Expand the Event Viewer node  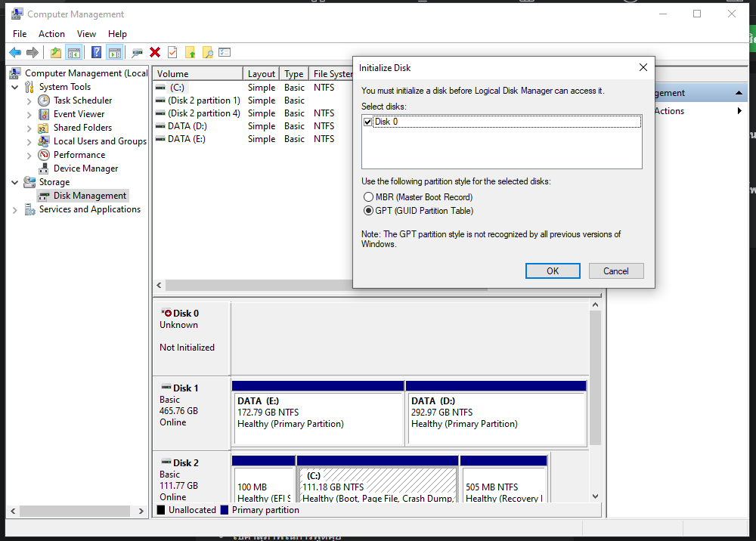pyautogui.click(x=29, y=115)
